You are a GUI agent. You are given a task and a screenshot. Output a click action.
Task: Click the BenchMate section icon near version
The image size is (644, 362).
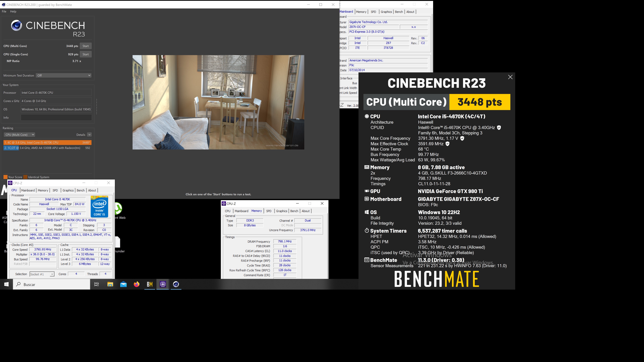coord(367,260)
